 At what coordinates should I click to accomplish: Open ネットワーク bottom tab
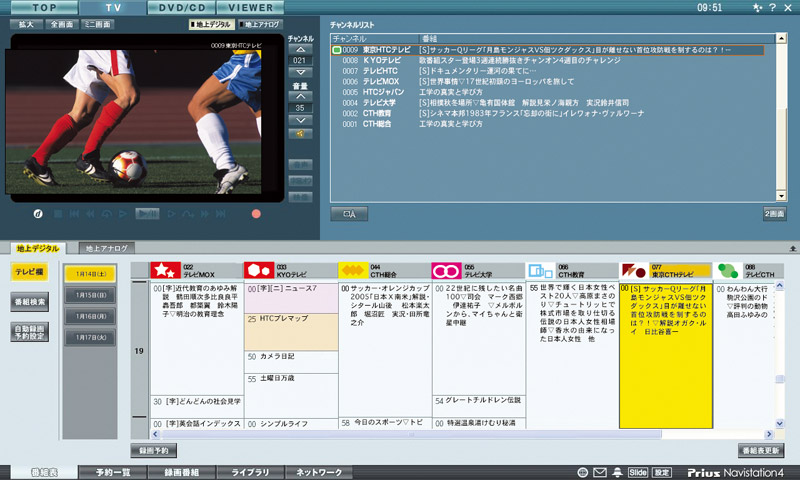[x=319, y=472]
